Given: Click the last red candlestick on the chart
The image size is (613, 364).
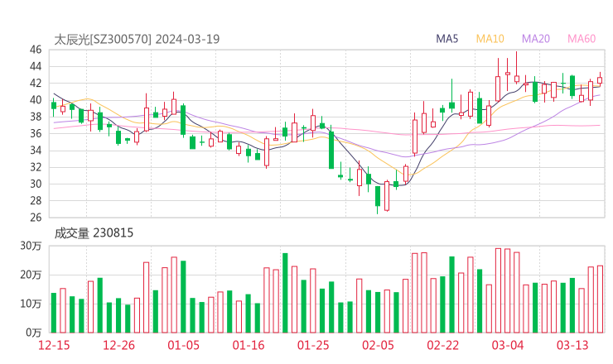Looking at the screenshot, I should (x=600, y=80).
